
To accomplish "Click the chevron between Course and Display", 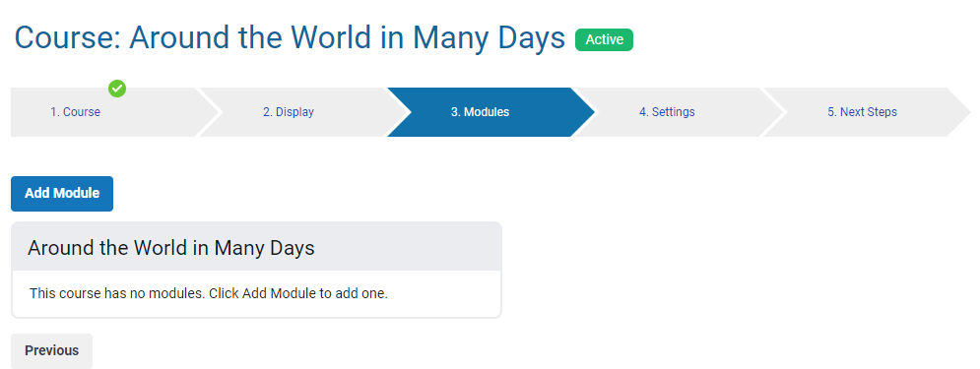I will (x=210, y=112).
